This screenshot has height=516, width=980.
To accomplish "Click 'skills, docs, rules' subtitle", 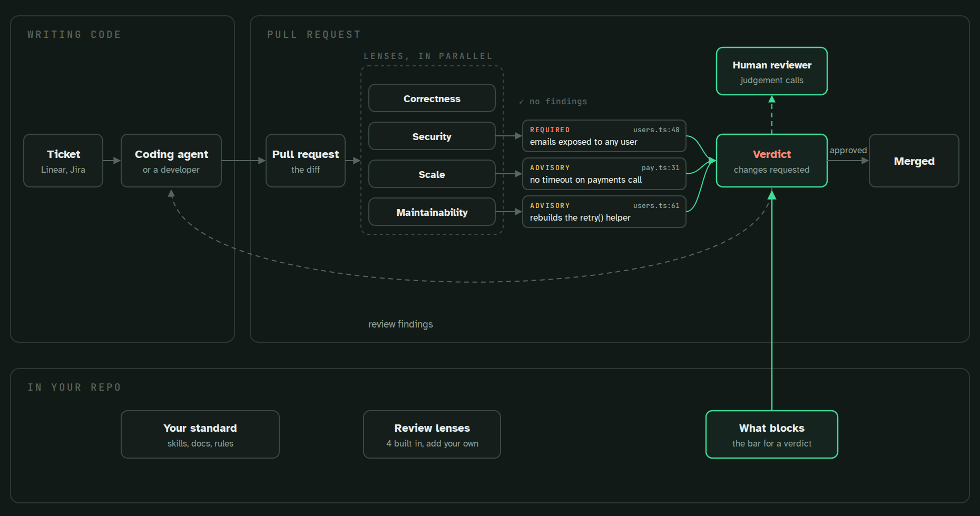I will pos(200,443).
